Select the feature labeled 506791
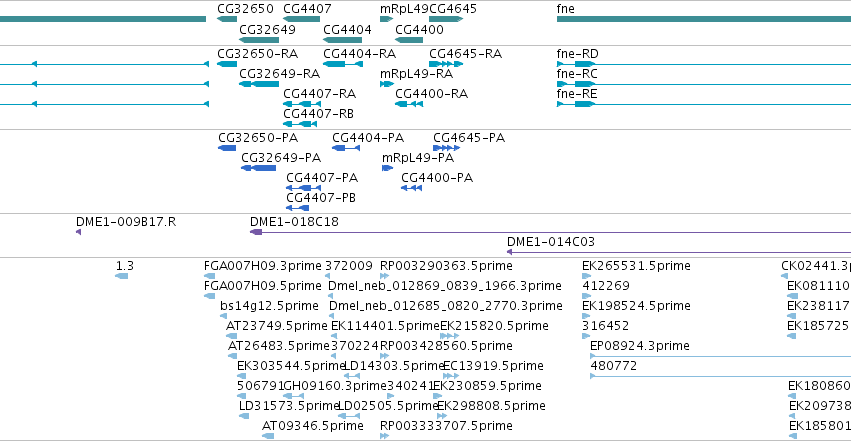851x441 pixels. pyautogui.click(x=261, y=386)
